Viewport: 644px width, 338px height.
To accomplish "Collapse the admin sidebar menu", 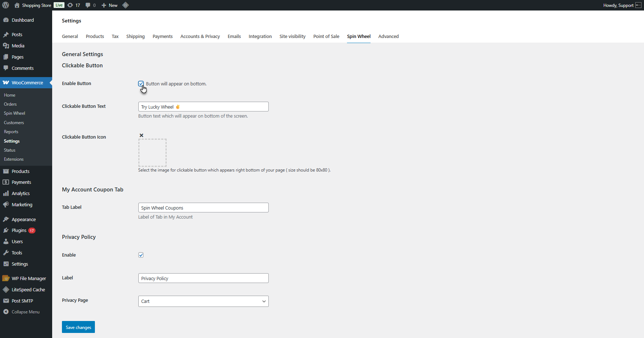I will [x=25, y=312].
